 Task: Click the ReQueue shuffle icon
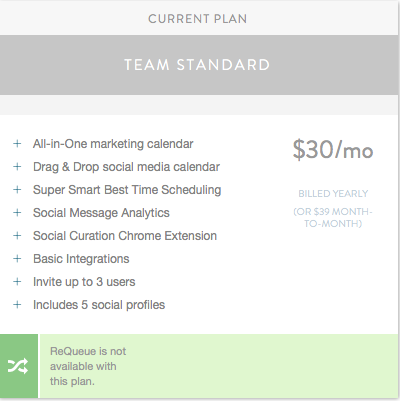click(18, 366)
